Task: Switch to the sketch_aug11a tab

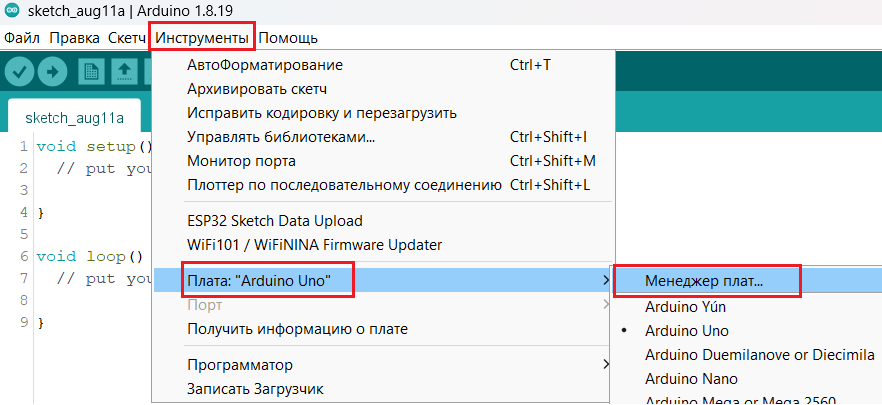Action: click(74, 118)
